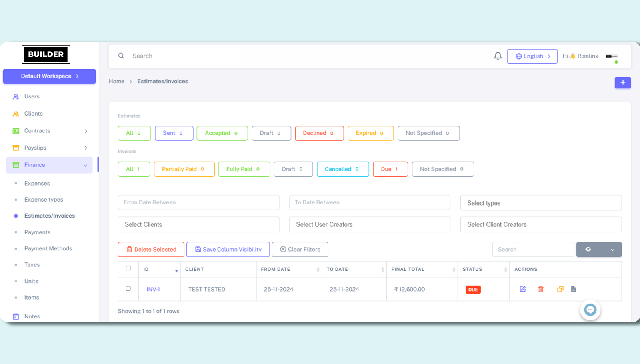Click the notification bell icon

pyautogui.click(x=498, y=56)
